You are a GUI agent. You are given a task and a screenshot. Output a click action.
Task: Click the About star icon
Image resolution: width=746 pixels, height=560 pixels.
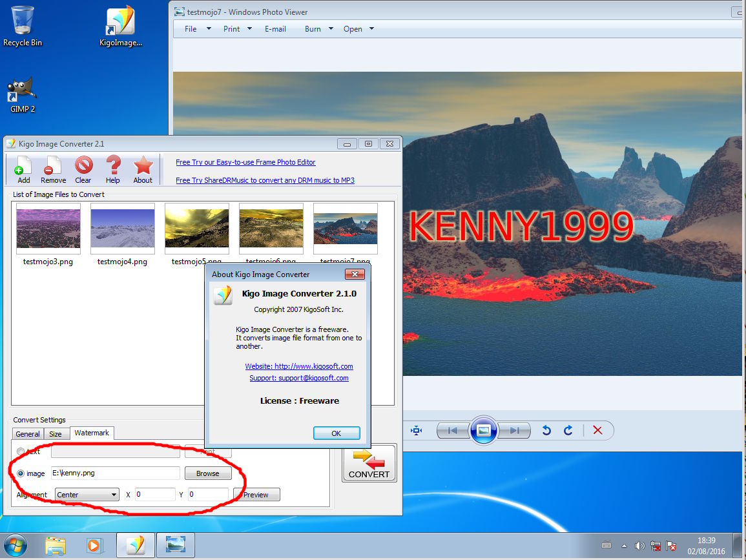[x=143, y=170]
